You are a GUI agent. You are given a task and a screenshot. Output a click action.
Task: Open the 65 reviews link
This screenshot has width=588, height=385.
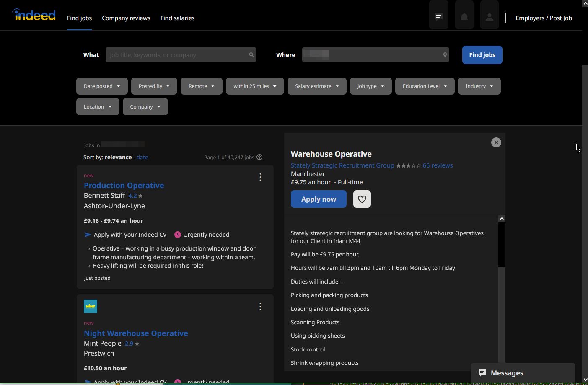(438, 165)
